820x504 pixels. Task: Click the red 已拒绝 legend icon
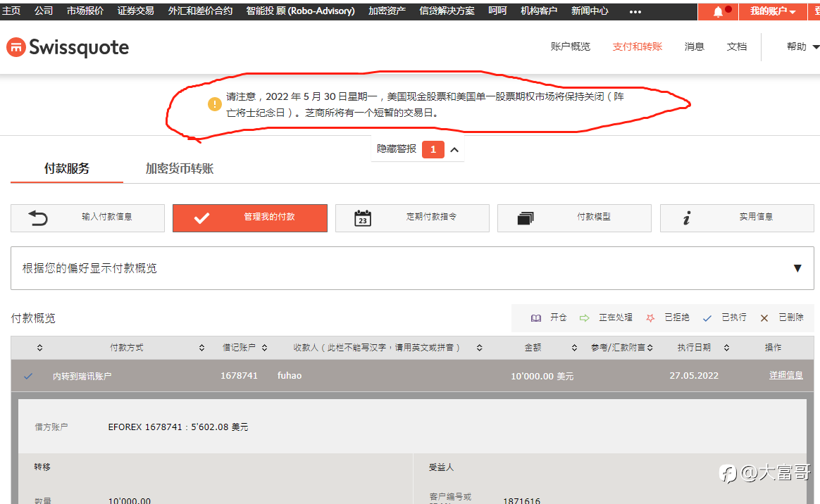(x=650, y=318)
